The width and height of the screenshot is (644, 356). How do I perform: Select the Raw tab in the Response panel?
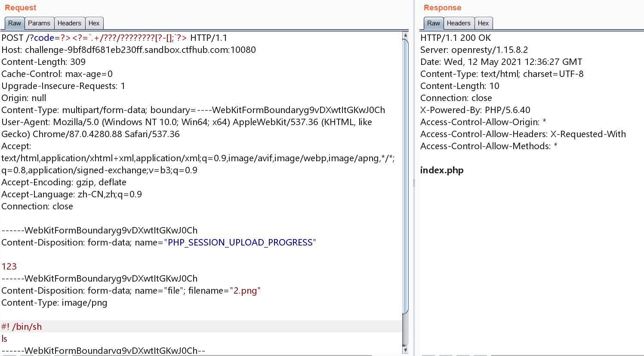click(x=433, y=23)
